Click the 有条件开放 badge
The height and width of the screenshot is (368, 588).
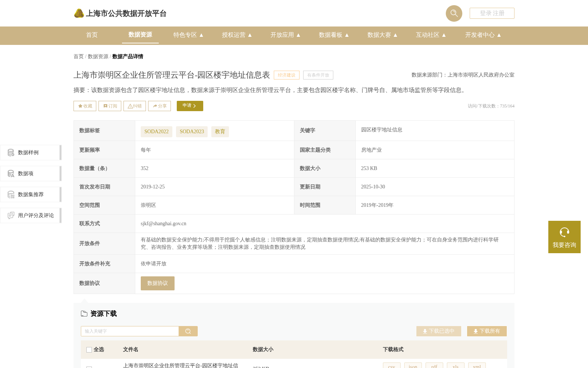pyautogui.click(x=318, y=75)
